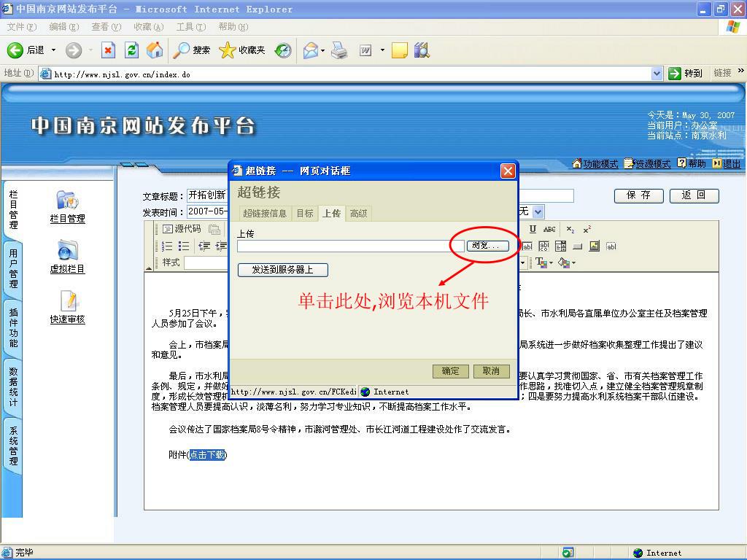Click the form button element icon

pyautogui.click(x=578, y=246)
